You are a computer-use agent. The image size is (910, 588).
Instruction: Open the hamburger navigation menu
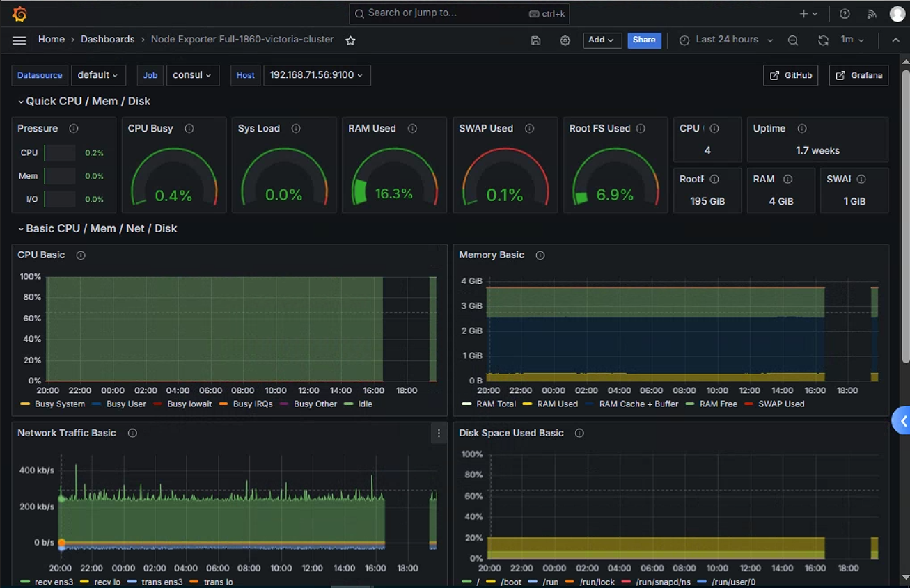click(x=19, y=40)
